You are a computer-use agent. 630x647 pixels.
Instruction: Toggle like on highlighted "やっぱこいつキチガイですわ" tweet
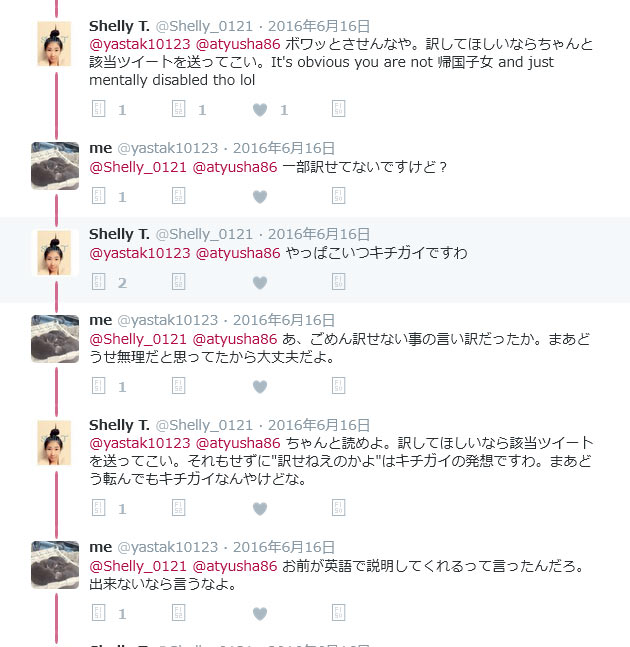pos(260,283)
